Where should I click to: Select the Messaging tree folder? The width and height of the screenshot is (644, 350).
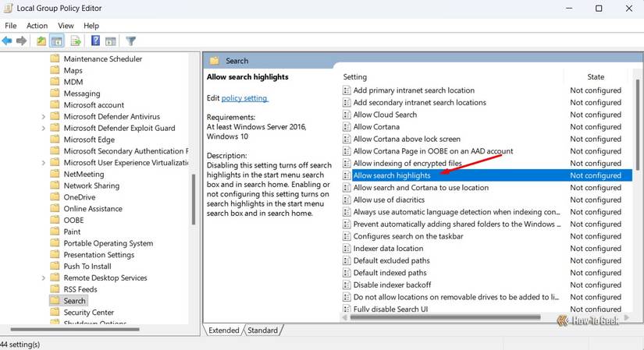82,93
